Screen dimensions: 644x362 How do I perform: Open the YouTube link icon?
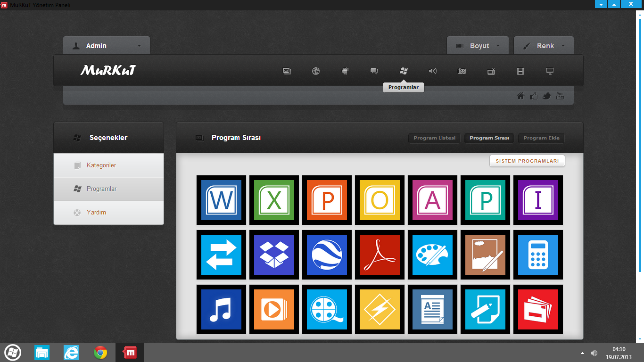click(x=560, y=96)
